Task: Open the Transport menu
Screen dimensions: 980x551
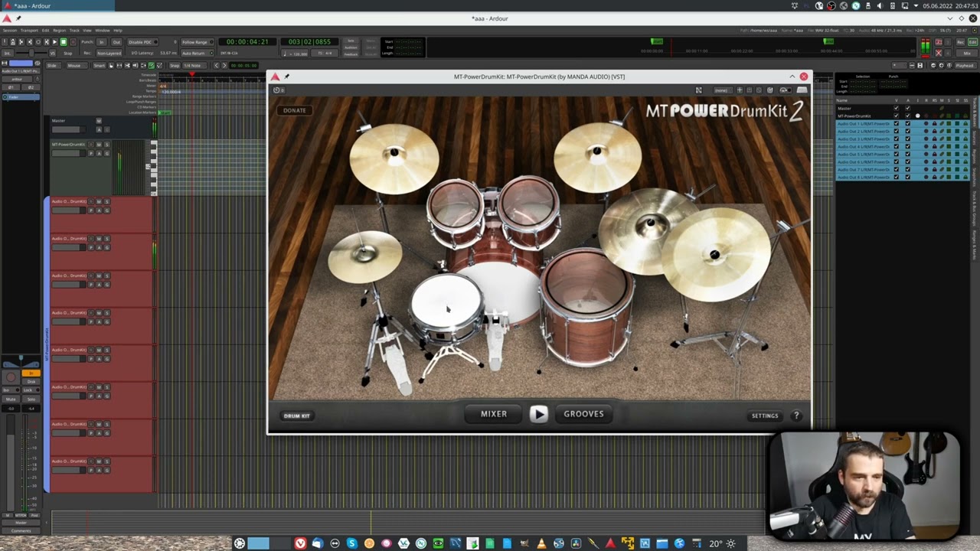Action: point(29,31)
